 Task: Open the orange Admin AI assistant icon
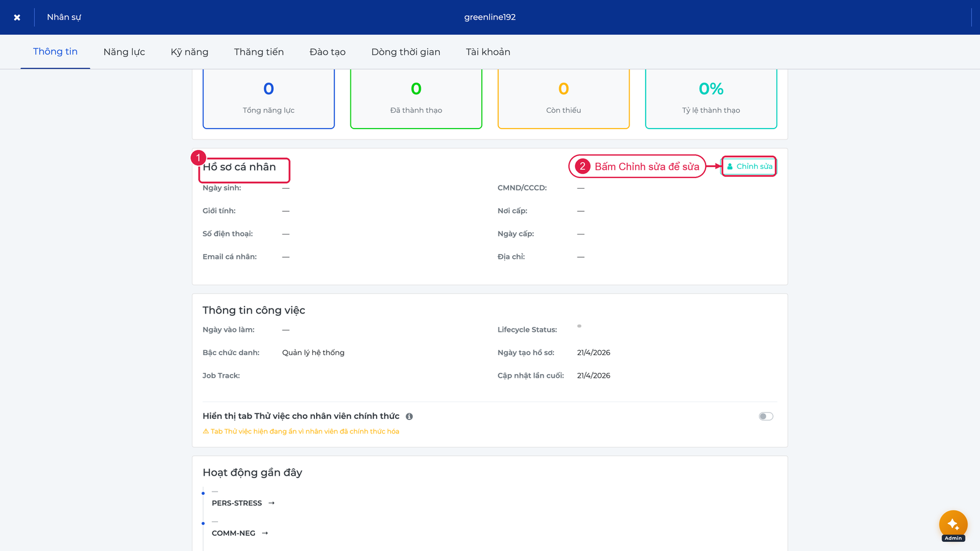click(x=953, y=525)
